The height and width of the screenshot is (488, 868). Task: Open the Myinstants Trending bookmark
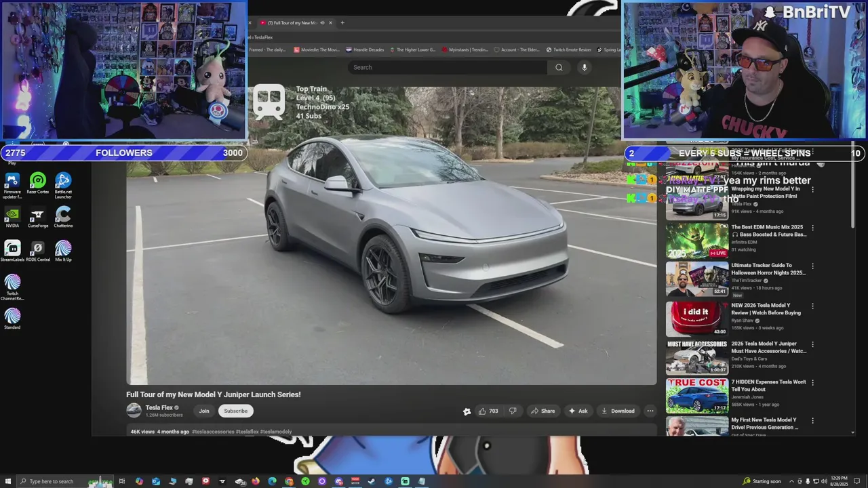coord(465,49)
